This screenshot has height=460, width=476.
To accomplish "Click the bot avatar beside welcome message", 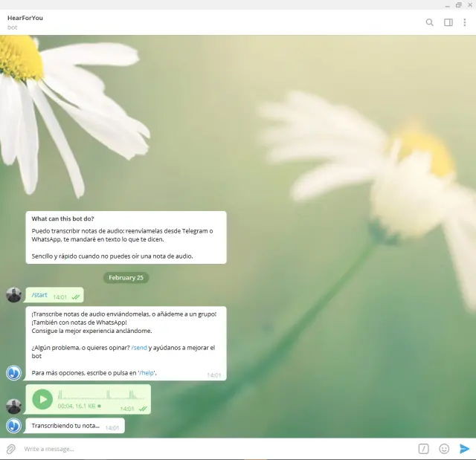I will (13, 372).
